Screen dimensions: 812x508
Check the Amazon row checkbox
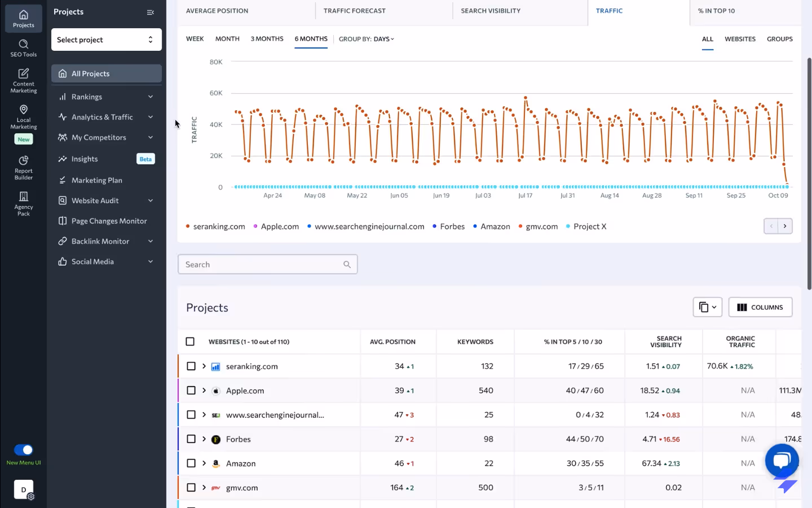191,463
